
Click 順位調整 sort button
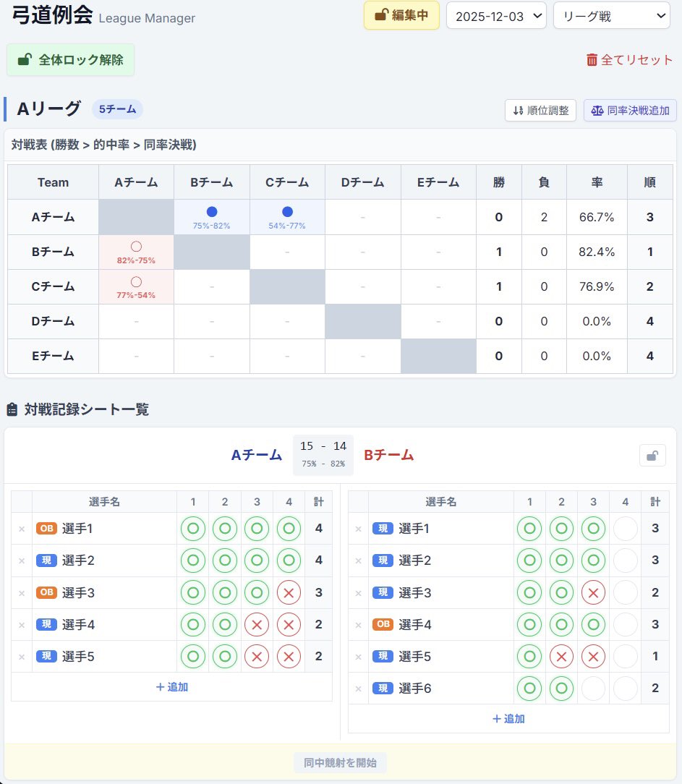coord(540,111)
